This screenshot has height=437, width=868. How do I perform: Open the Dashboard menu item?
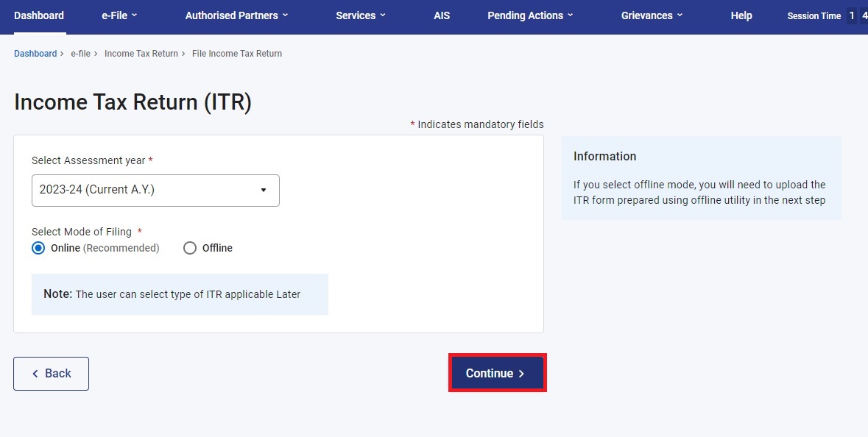tap(39, 15)
